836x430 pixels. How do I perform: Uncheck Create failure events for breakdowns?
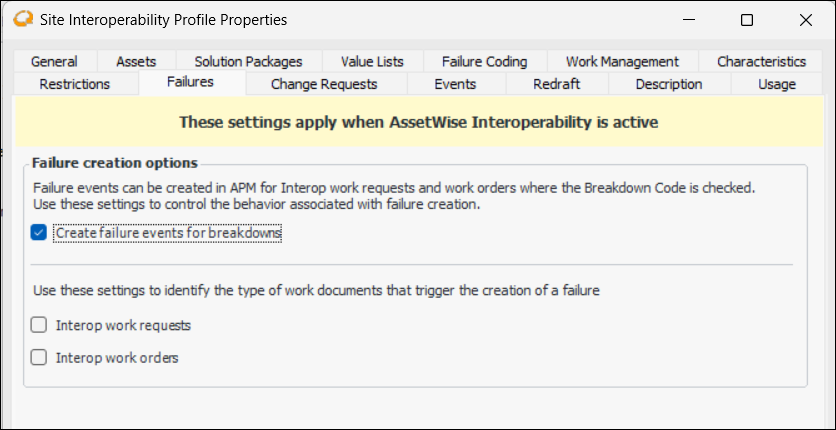tap(39, 233)
